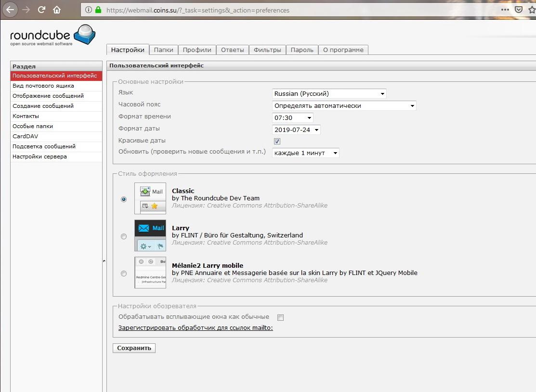The height and width of the screenshot is (392, 536).
Task: Click the browser address bar URL
Action: [198, 10]
